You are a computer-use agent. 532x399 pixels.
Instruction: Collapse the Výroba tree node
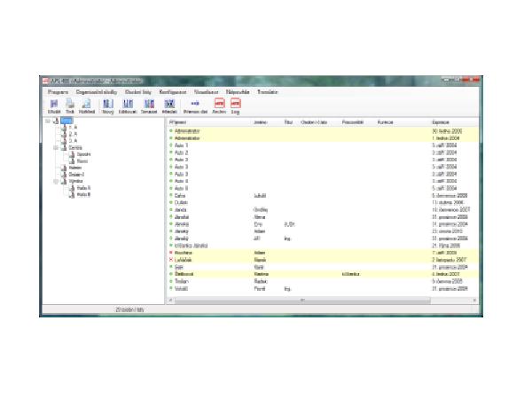point(55,182)
